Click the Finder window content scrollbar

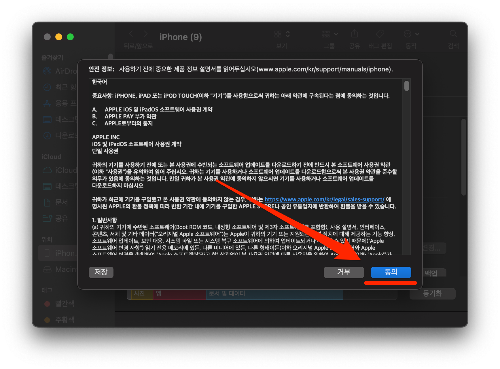click(x=463, y=157)
